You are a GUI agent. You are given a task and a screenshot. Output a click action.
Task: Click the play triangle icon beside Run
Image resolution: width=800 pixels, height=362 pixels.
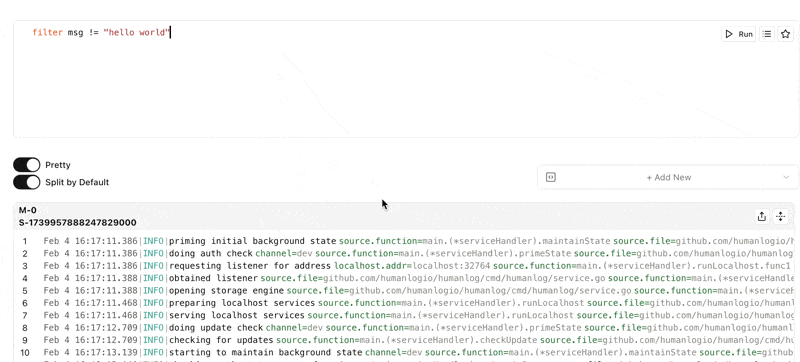coord(729,34)
